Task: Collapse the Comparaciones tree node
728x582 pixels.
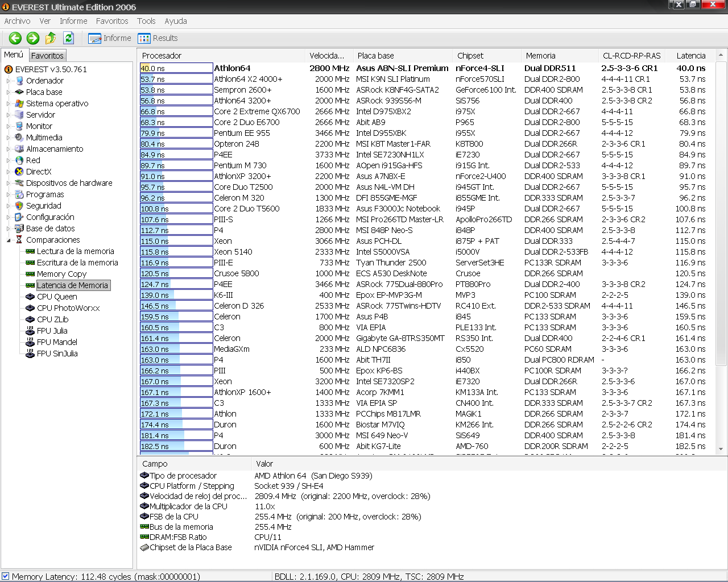Action: click(9, 240)
